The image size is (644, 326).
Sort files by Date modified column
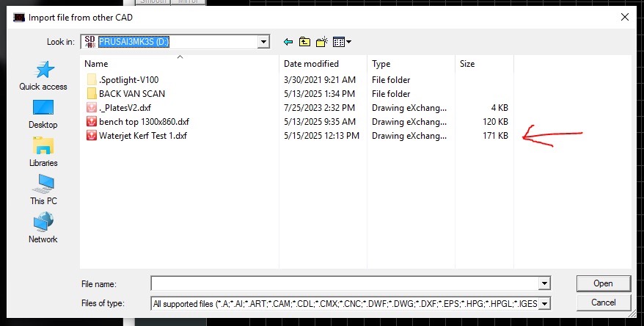(323, 64)
